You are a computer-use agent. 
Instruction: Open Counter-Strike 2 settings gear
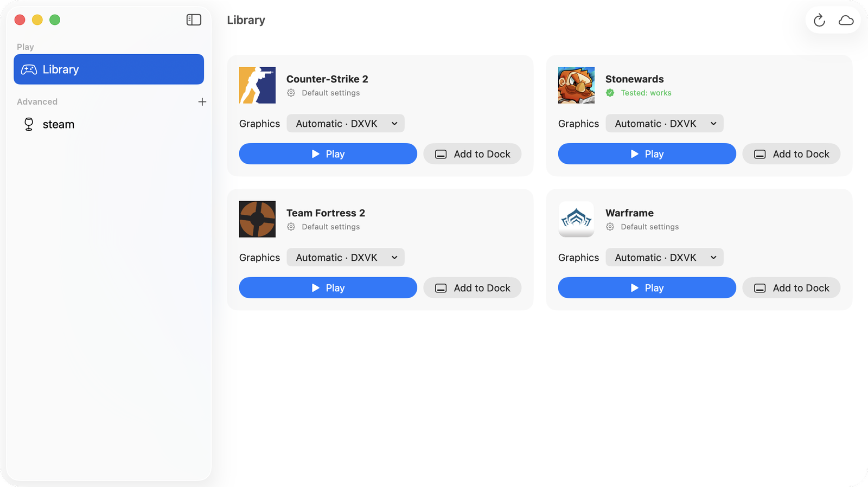291,93
